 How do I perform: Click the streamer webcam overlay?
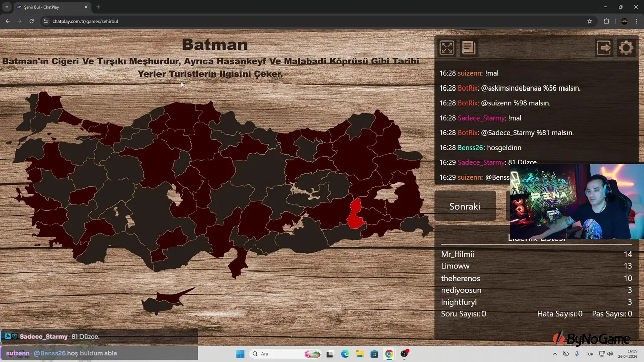577,201
